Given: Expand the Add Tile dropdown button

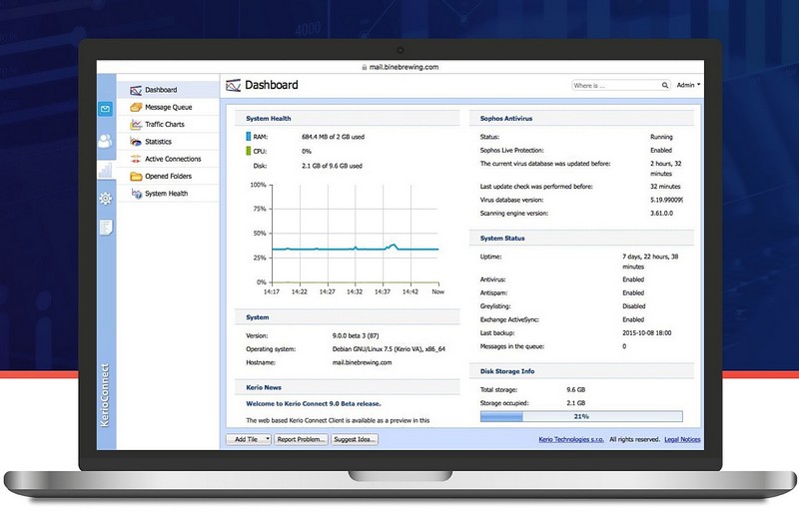Looking at the screenshot, I should (x=248, y=439).
